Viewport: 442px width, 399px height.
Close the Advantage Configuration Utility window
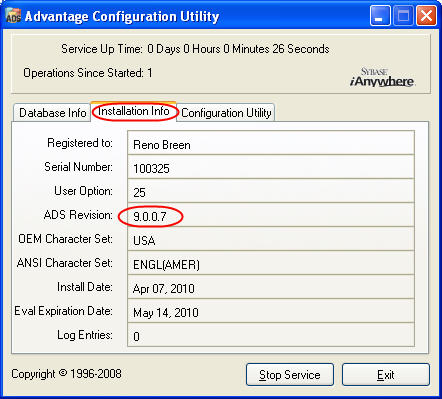coord(426,16)
